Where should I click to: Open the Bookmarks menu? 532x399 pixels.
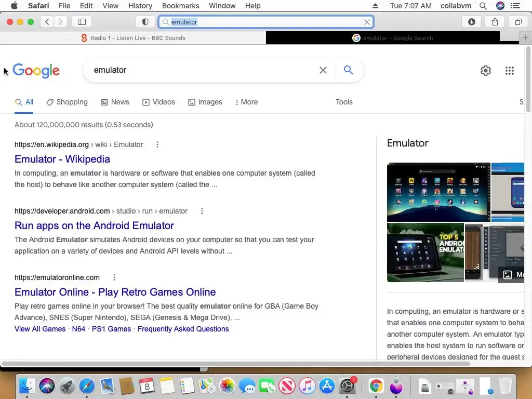point(180,6)
